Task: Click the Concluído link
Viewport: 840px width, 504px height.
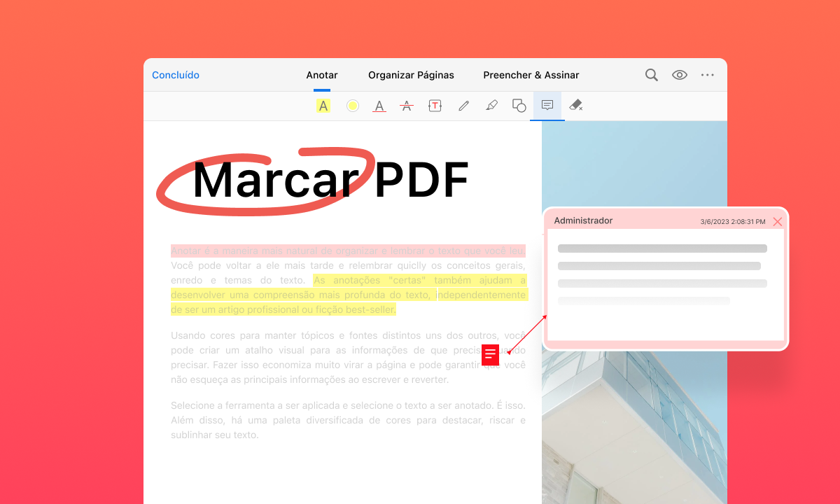Action: pos(175,75)
